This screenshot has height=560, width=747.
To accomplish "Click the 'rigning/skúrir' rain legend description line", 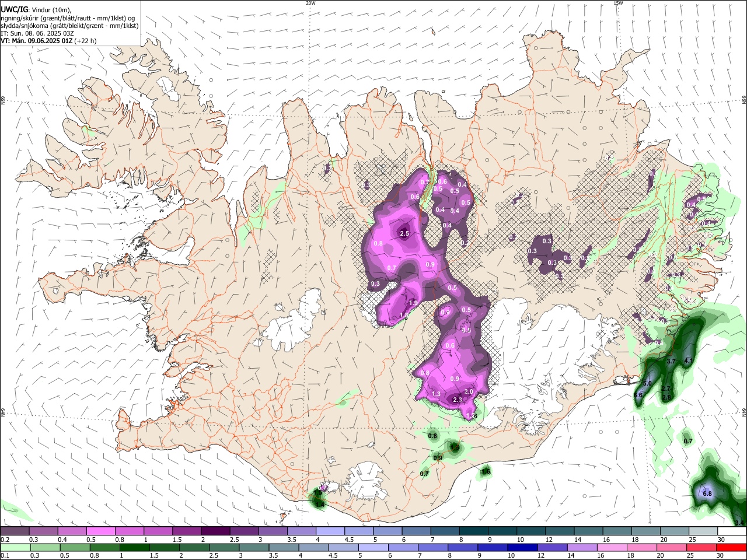I will coord(68,17).
